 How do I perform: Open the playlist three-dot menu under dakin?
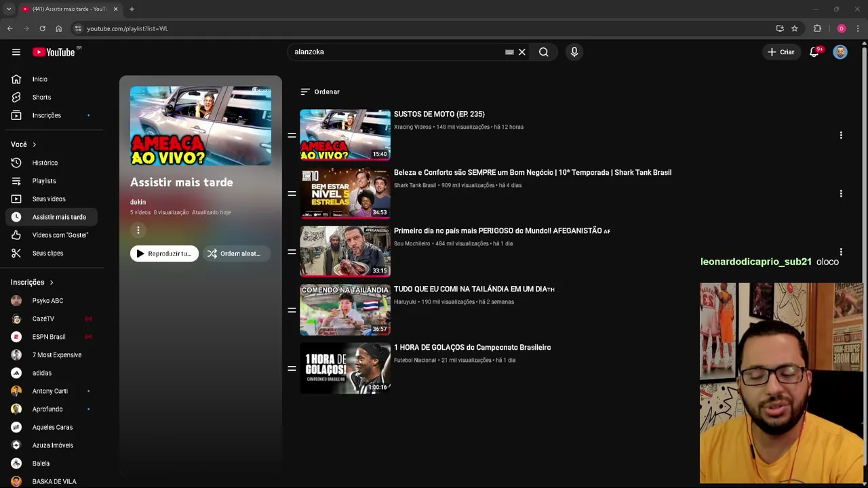click(x=138, y=230)
